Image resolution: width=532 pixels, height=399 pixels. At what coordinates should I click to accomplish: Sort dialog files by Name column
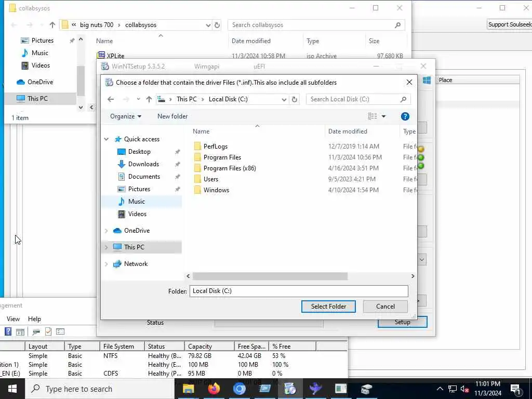[x=201, y=131]
